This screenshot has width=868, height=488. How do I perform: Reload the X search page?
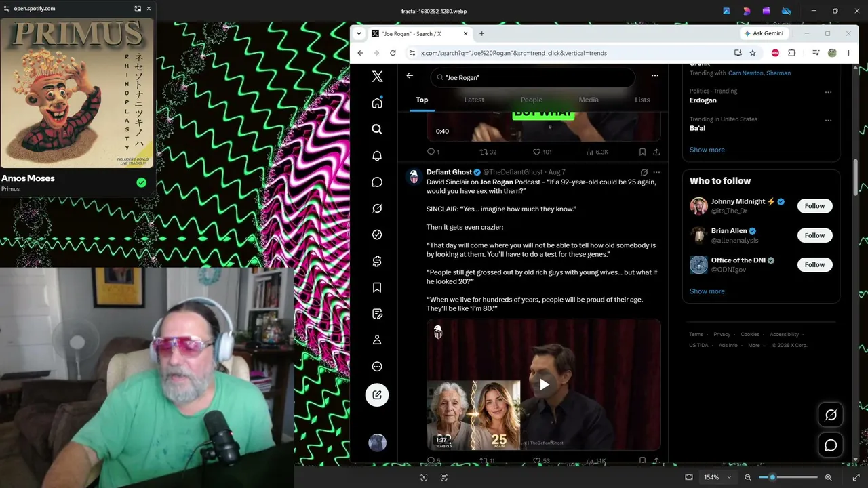point(393,53)
